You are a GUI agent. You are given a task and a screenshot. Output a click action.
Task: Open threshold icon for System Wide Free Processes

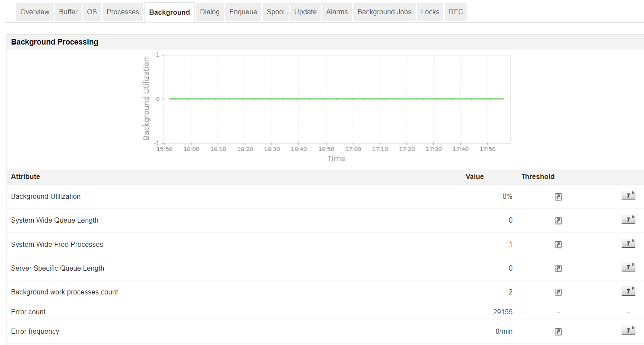558,244
